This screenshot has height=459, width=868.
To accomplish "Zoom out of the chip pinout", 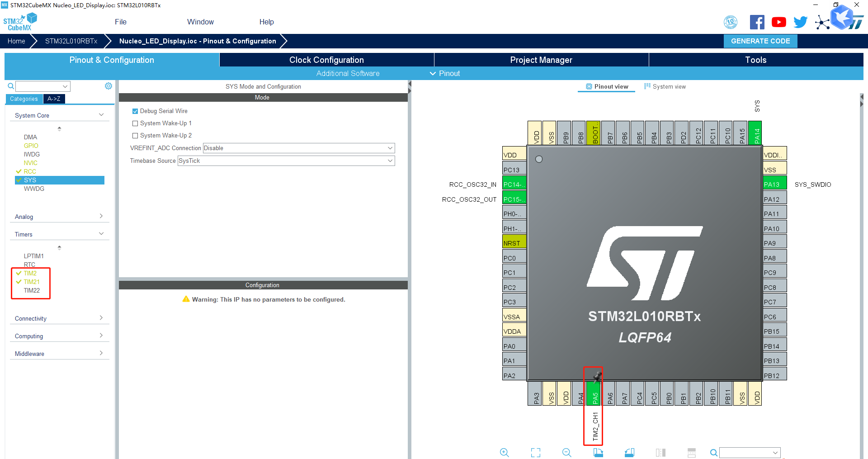I will [x=567, y=453].
